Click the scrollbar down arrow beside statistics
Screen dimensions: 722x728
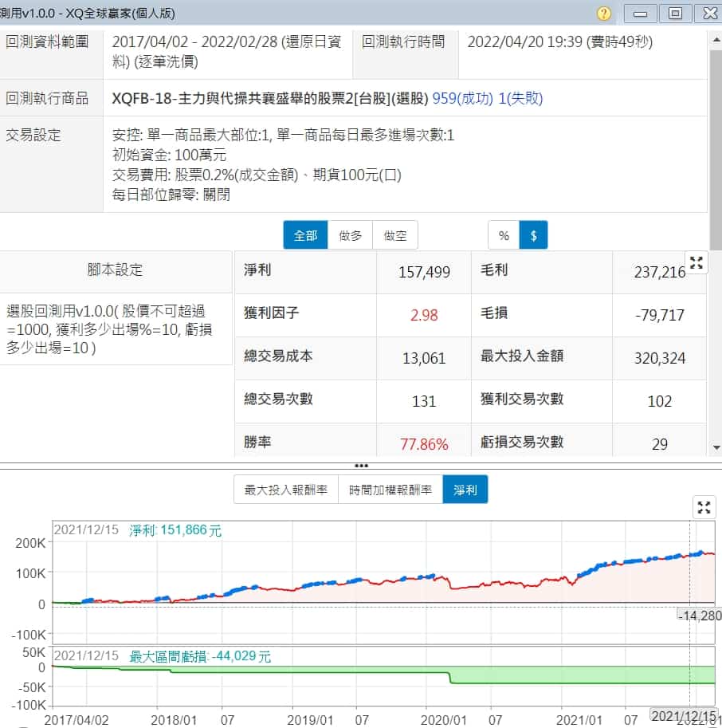[x=715, y=448]
